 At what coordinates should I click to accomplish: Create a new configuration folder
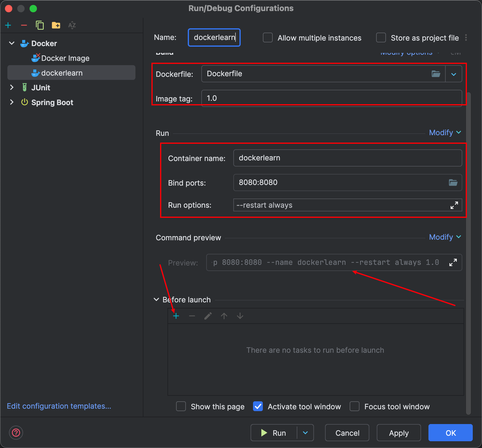[56, 25]
